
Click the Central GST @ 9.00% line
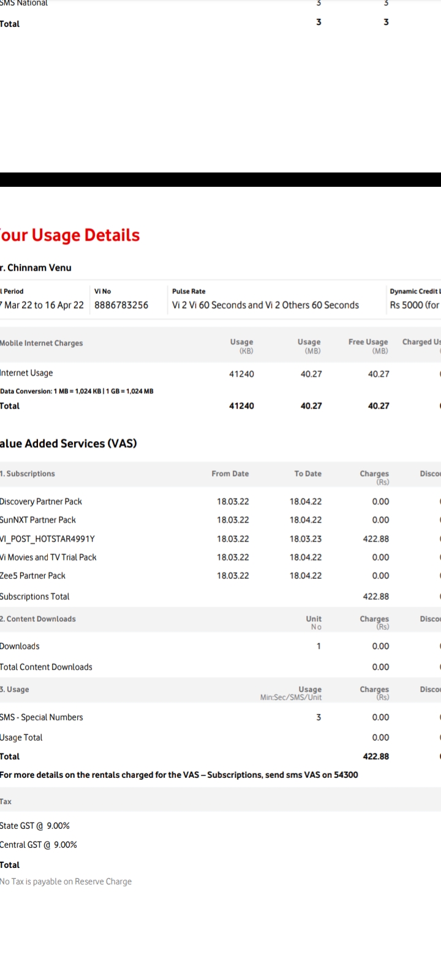39,845
